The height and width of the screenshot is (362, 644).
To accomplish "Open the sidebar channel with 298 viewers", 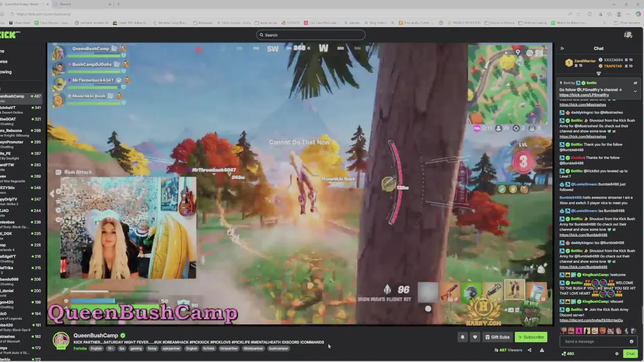I will pos(21,132).
